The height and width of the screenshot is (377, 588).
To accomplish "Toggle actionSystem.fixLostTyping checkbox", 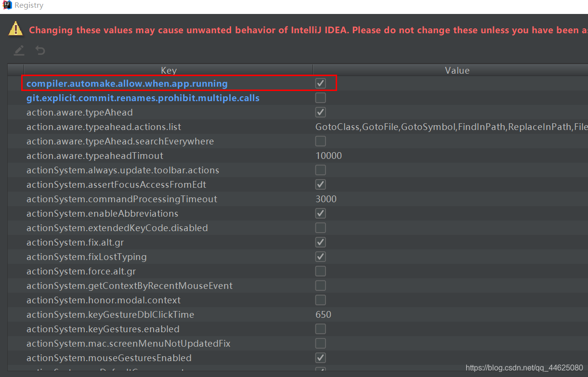I will (320, 257).
